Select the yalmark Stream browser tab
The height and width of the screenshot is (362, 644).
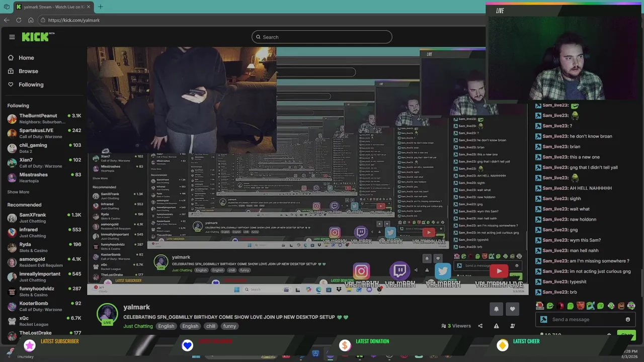pos(53,7)
